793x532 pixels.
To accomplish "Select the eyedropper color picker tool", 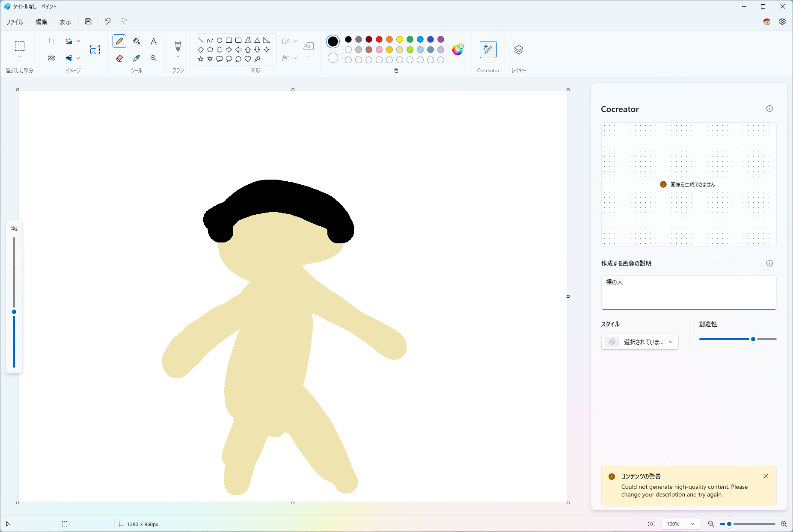I will (137, 58).
